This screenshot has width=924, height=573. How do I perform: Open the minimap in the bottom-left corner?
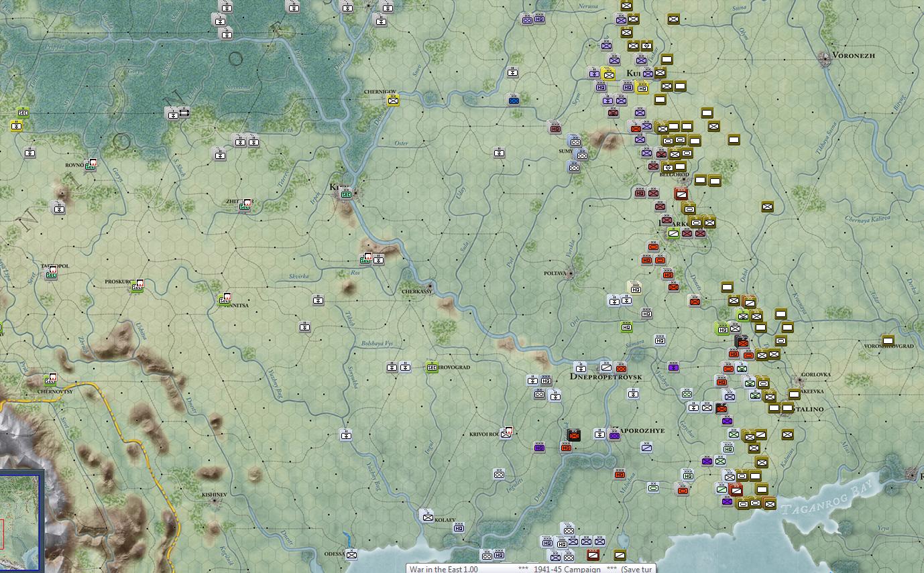click(x=21, y=521)
